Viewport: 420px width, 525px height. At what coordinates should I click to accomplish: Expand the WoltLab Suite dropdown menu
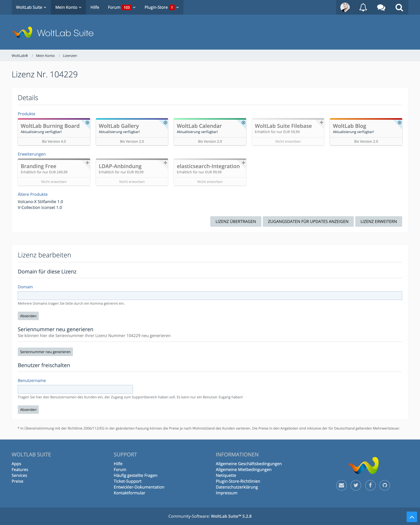click(31, 7)
